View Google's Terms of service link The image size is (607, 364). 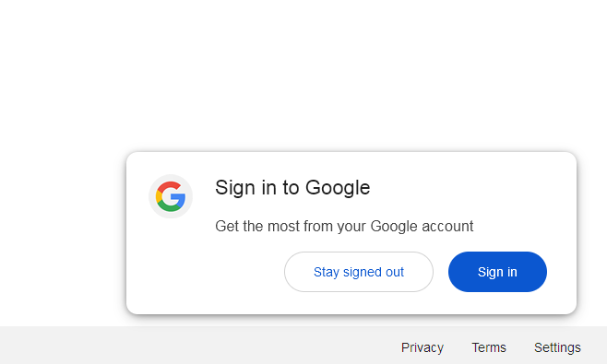489,347
